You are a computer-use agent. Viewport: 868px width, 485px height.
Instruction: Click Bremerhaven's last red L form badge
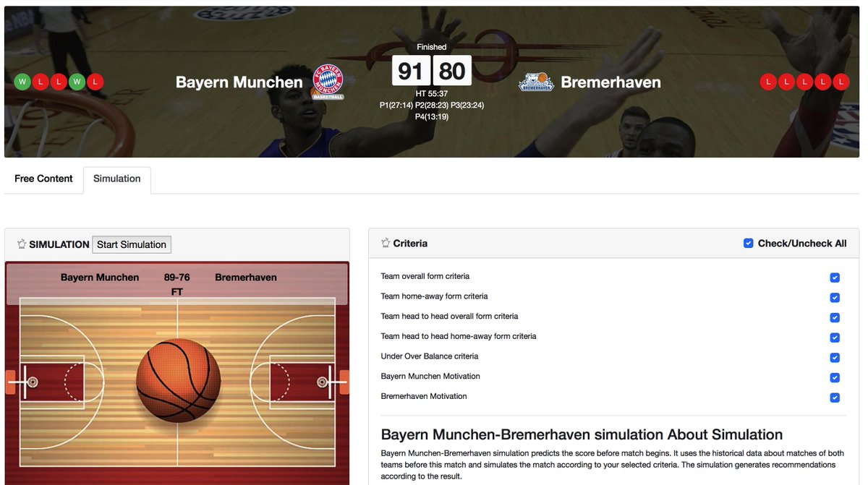click(841, 82)
